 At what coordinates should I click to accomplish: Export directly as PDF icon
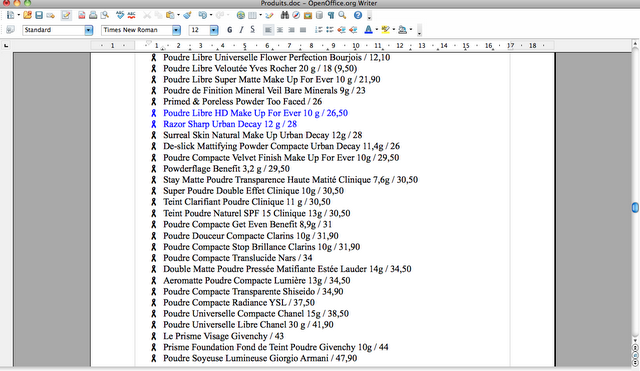82,16
